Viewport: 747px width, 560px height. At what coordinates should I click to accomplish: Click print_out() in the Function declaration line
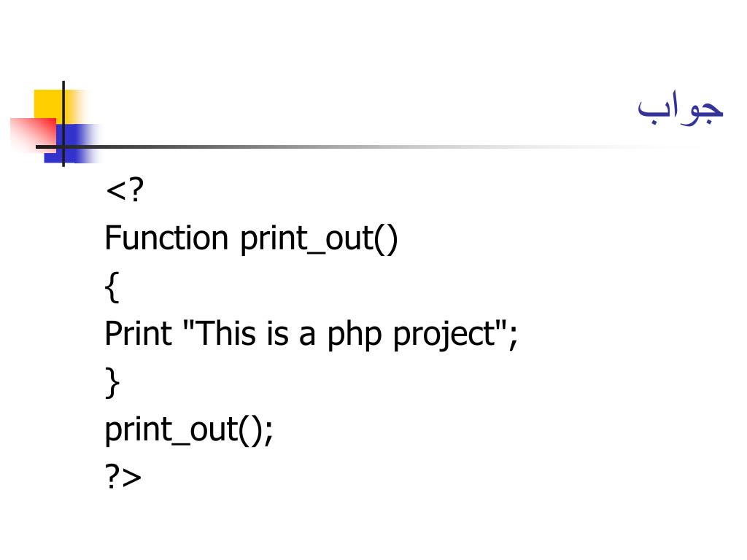319,239
